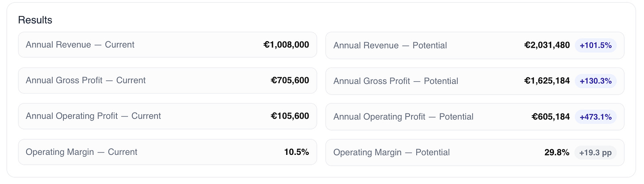Screen dimensions: 644x184
Task: Click the €1,008,000 current revenue value
Action: click(286, 45)
